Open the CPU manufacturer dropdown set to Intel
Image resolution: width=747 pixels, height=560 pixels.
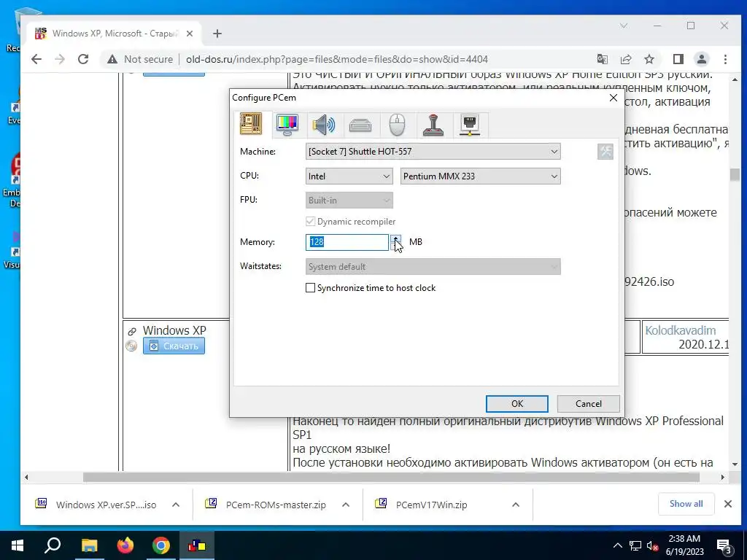[349, 176]
